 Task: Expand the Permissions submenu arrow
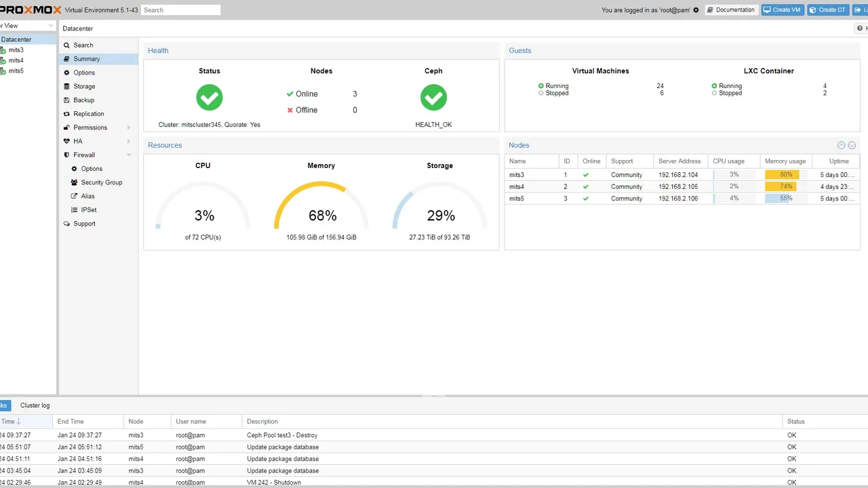coord(129,127)
